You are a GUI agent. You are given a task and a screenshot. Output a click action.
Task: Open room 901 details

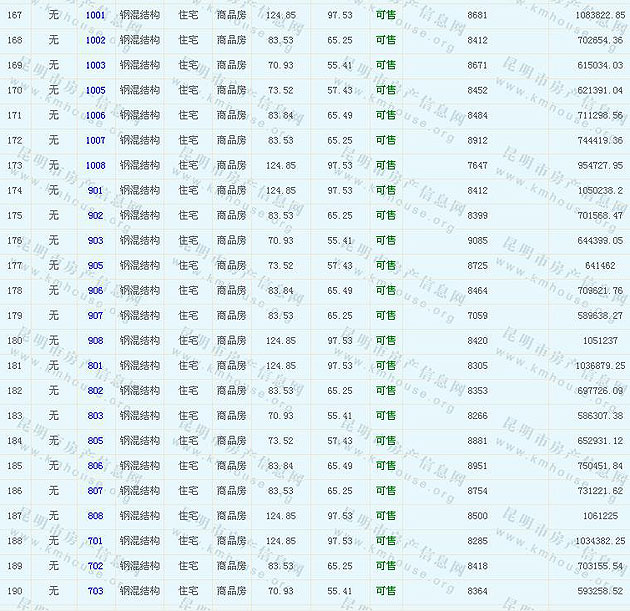coord(95,191)
